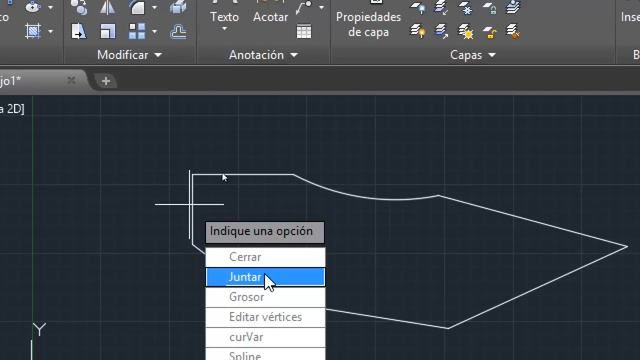The image size is (640, 360).
Task: Click the Match Layer (Igualar capa) icon
Action: 513,31
